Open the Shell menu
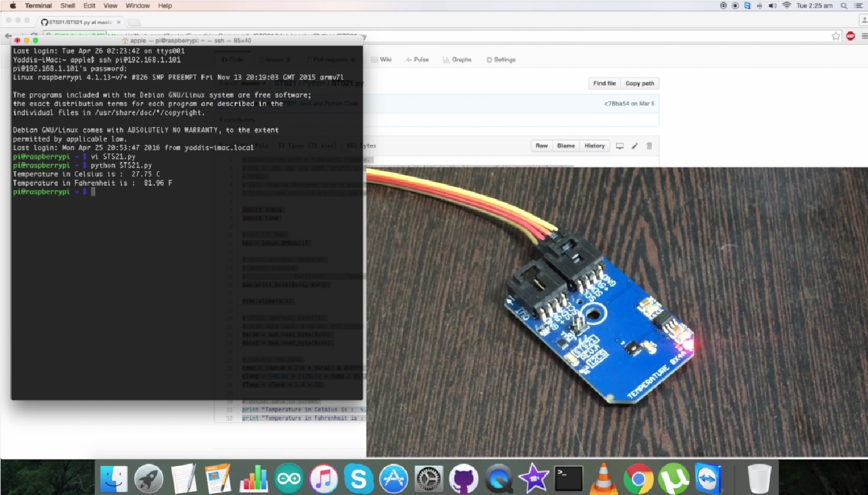The height and width of the screenshot is (495, 868). [x=68, y=6]
